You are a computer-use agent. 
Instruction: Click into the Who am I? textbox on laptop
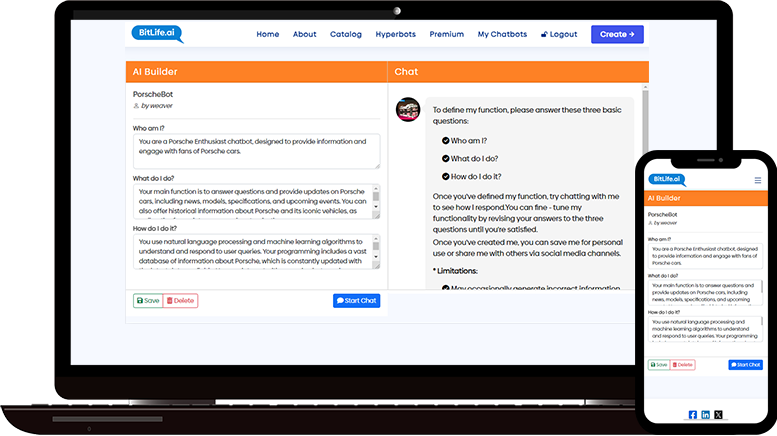click(256, 151)
